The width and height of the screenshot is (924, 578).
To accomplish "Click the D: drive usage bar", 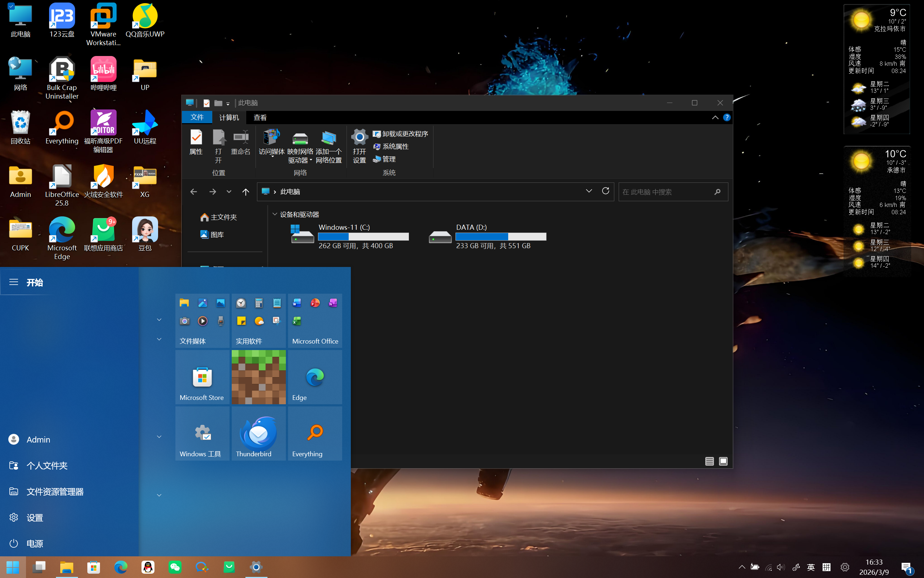I will (x=501, y=237).
